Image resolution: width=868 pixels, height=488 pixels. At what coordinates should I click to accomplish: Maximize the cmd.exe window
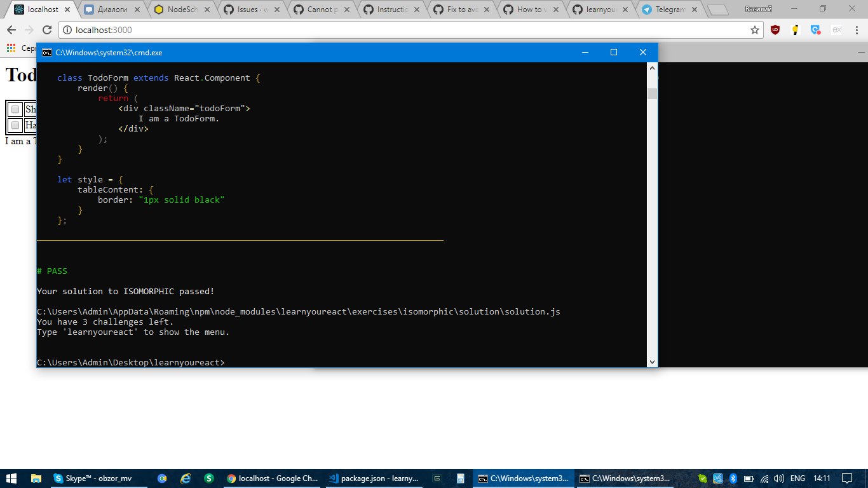[614, 53]
